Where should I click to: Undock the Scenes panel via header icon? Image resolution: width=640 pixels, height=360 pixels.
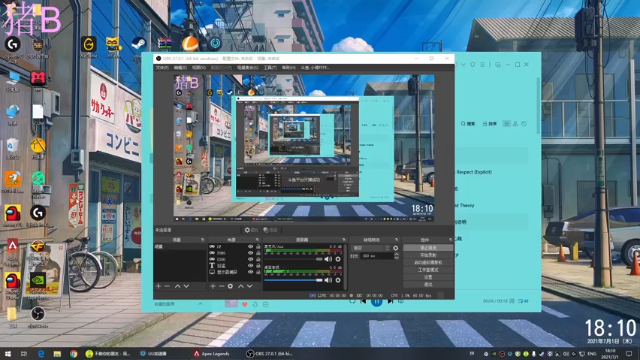[202, 240]
